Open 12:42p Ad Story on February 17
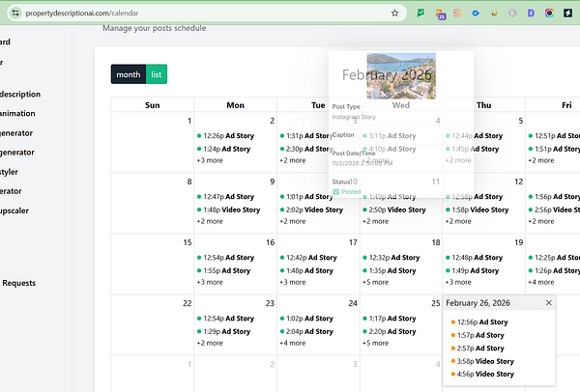Image resolution: width=580 pixels, height=392 pixels. 308,258
